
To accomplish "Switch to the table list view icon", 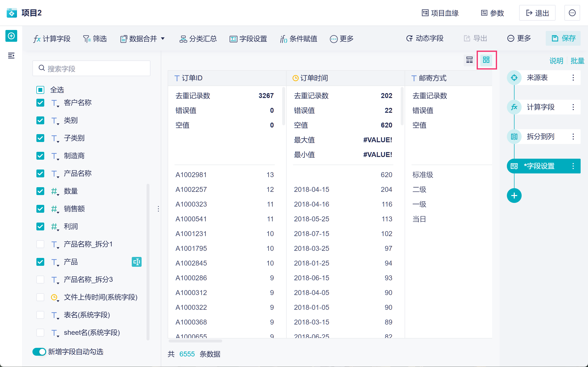I will [469, 60].
